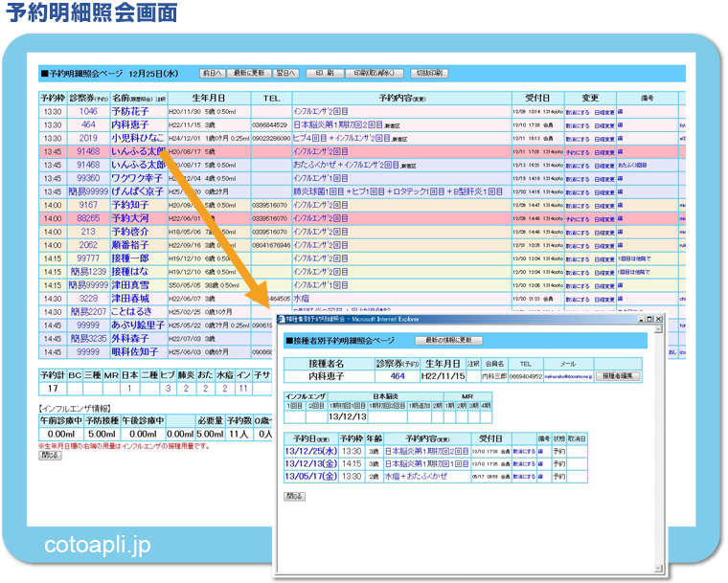This screenshot has height=583, width=728.
Task: Click 予約にする for 予約大河 row
Action: click(x=578, y=219)
